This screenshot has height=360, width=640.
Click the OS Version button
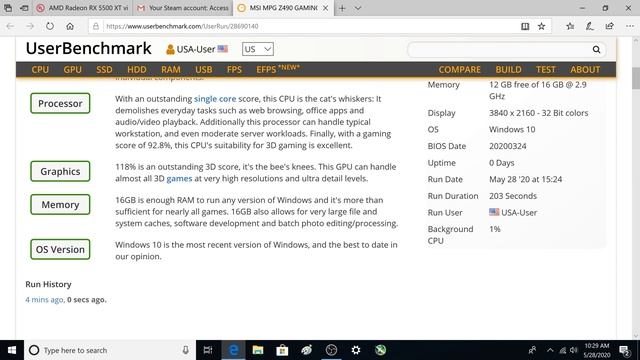tap(60, 249)
